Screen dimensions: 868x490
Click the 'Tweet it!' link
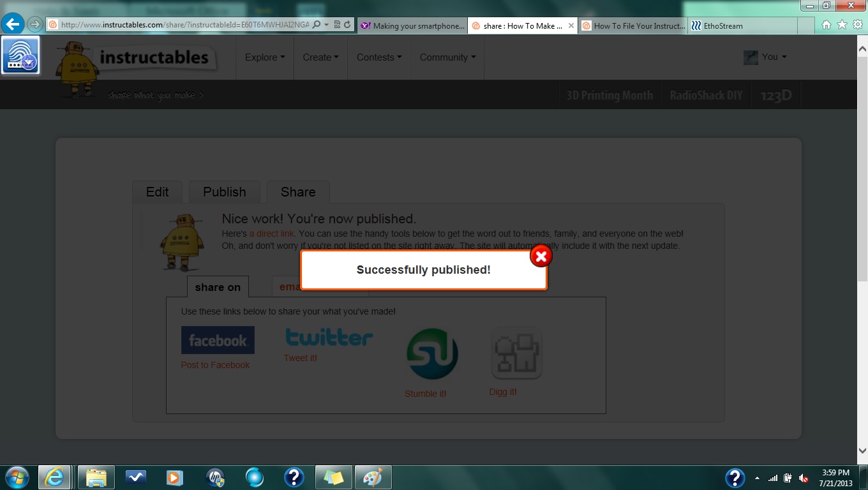coord(301,358)
